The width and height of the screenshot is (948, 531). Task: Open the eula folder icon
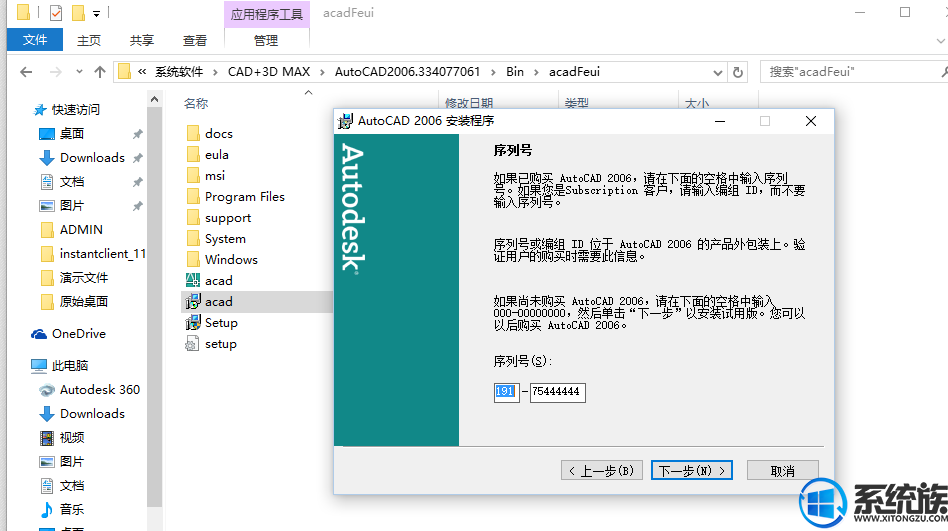193,154
